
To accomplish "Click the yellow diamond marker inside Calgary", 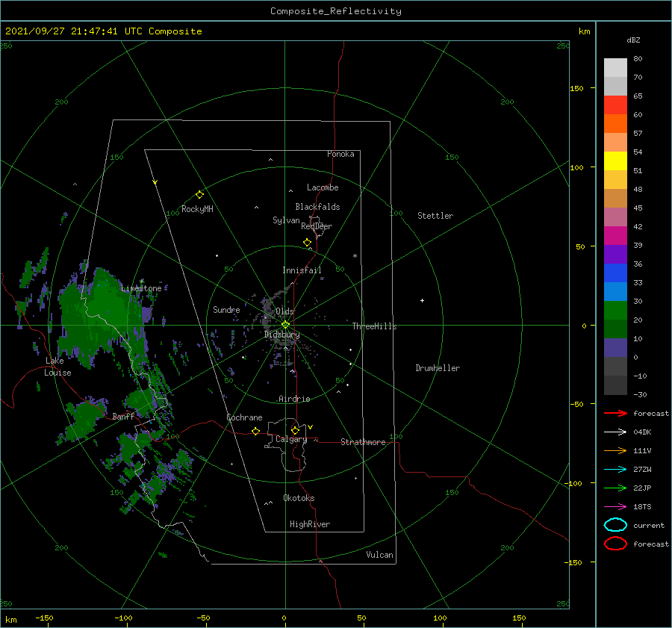I will click(x=295, y=430).
